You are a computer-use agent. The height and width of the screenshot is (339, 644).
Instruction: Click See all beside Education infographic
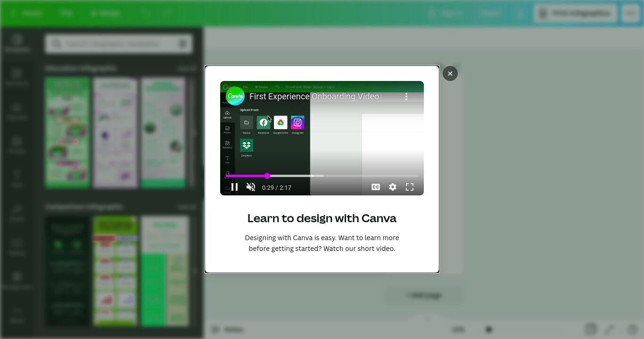(x=187, y=68)
